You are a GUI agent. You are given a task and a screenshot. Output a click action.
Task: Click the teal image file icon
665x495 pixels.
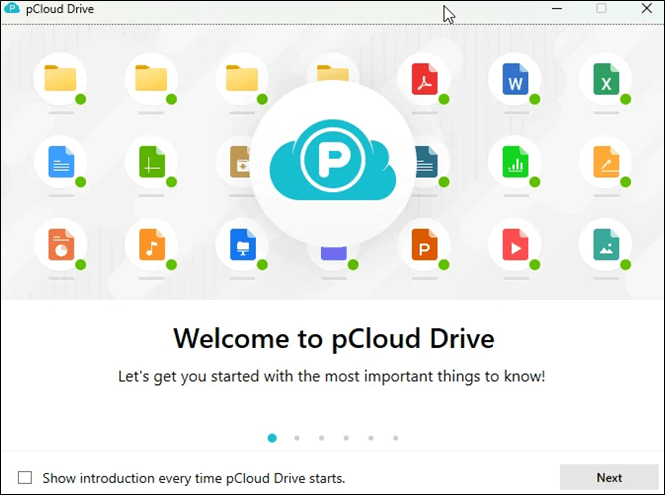pyautogui.click(x=606, y=244)
